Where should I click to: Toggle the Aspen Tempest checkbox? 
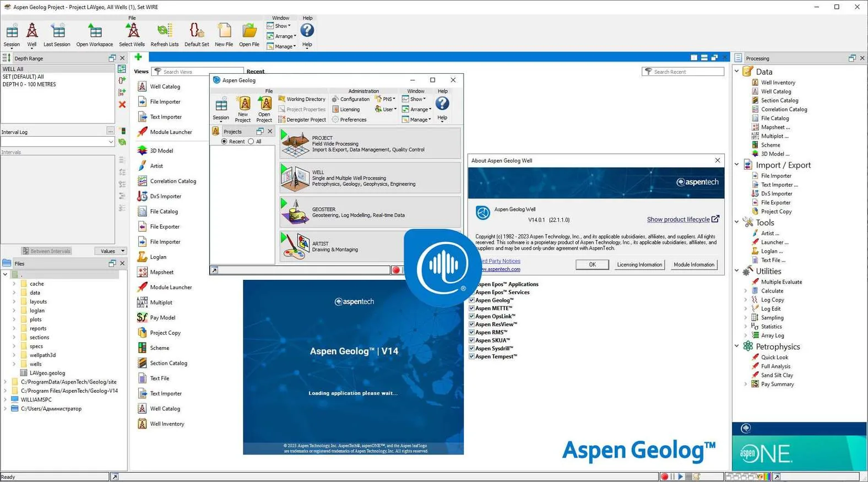click(471, 356)
